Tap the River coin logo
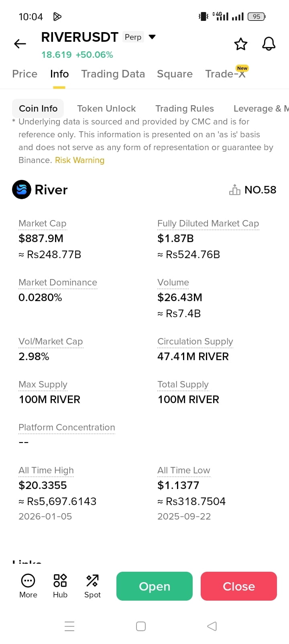The width and height of the screenshot is (289, 644). (22, 190)
